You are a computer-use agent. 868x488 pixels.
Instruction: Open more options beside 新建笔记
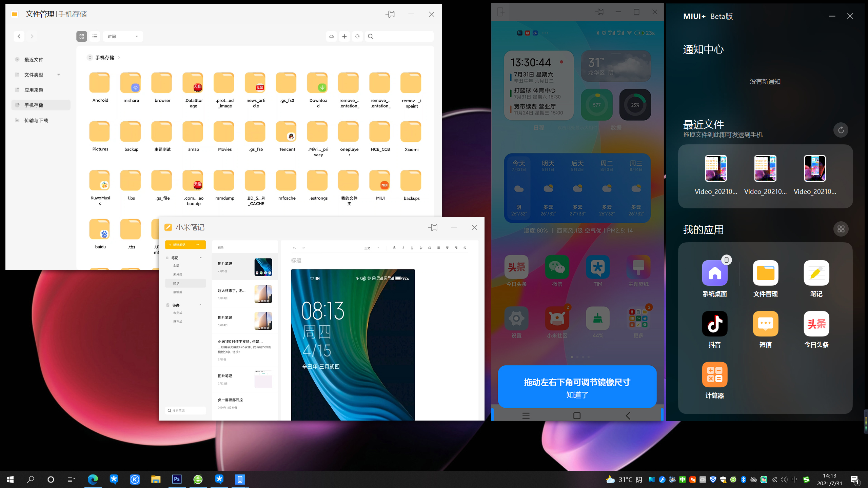point(197,245)
